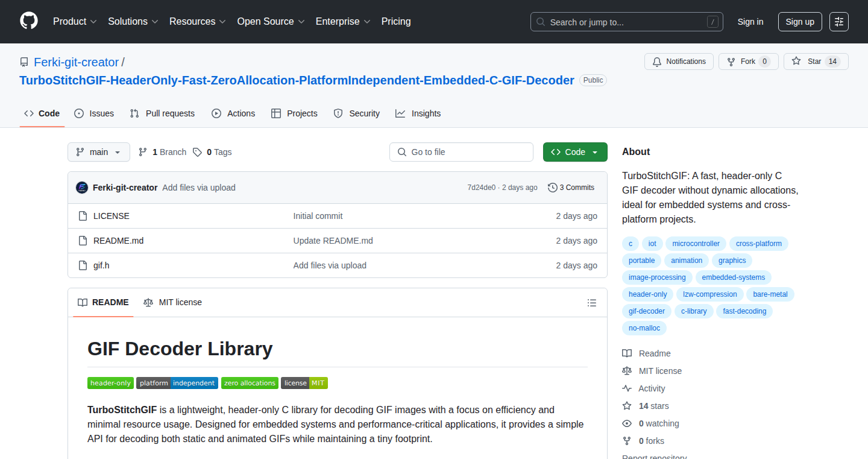Image resolution: width=868 pixels, height=459 pixels.
Task: Click the eye icon beside 0 watching
Action: coord(627,423)
